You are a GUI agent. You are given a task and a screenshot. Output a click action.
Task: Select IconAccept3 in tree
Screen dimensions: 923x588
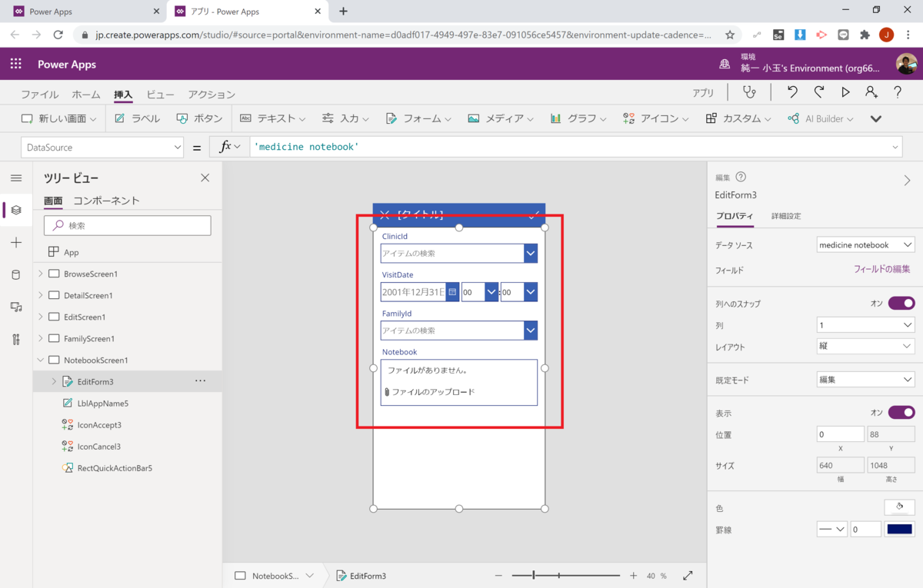pyautogui.click(x=99, y=424)
